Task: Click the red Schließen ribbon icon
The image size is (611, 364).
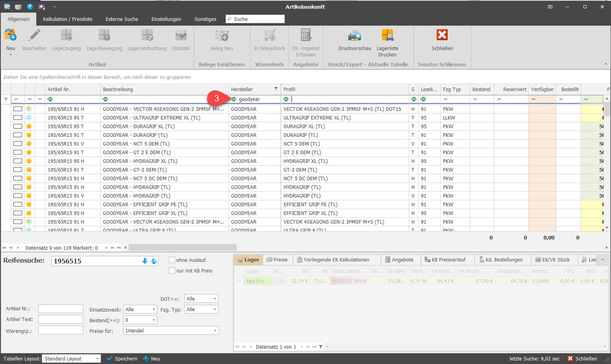Action: point(442,35)
